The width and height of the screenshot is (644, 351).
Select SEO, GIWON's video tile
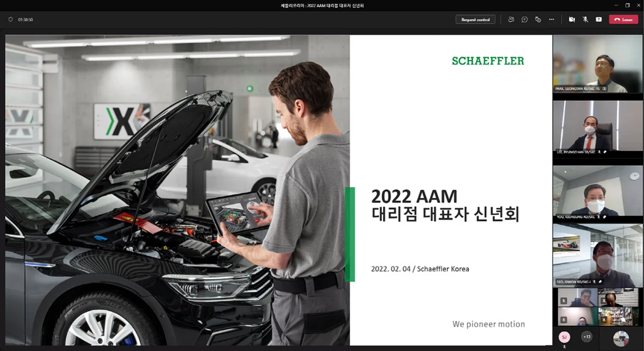[x=598, y=255]
